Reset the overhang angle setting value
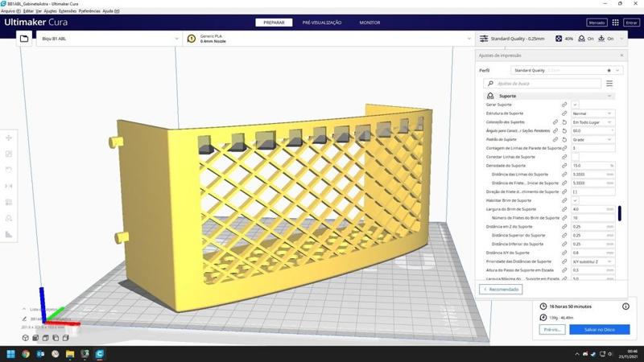 564,131
